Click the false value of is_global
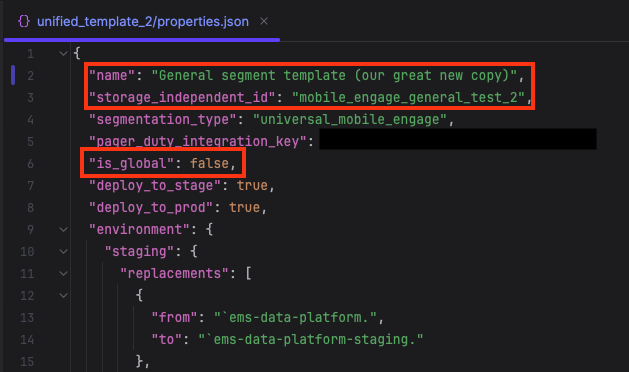Viewport: 629px width, 372px height. coord(209,164)
